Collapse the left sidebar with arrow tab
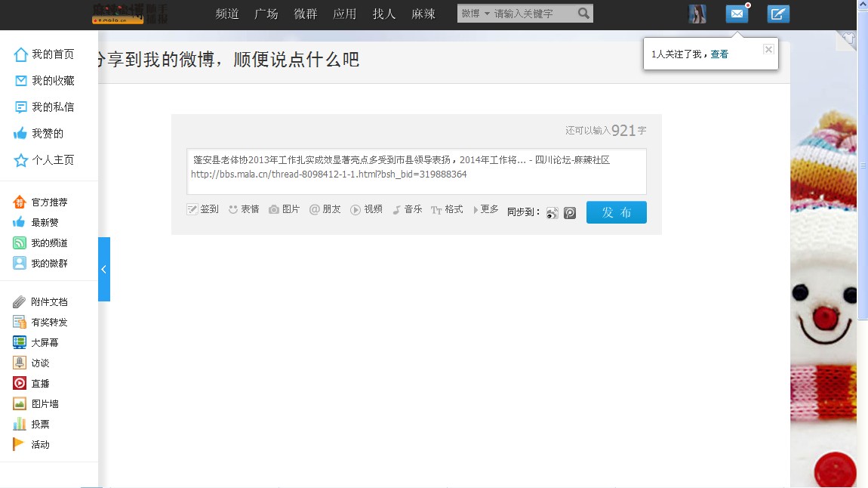This screenshot has height=488, width=868. 104,269
